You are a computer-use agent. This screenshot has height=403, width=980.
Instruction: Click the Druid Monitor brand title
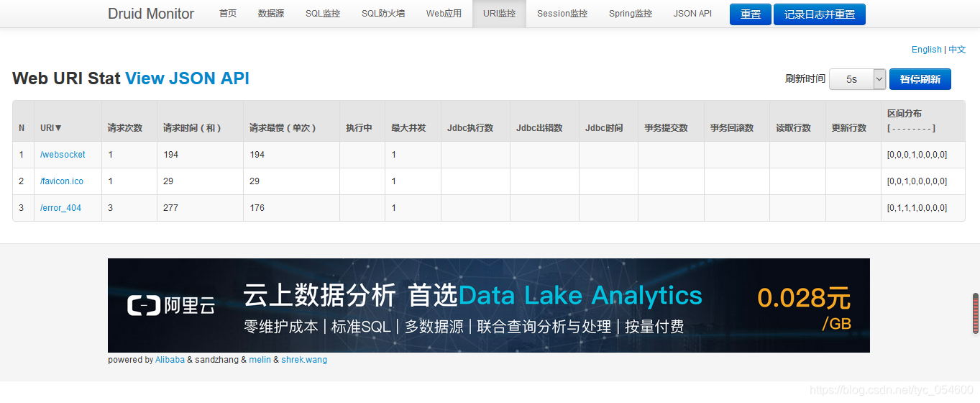pos(151,14)
